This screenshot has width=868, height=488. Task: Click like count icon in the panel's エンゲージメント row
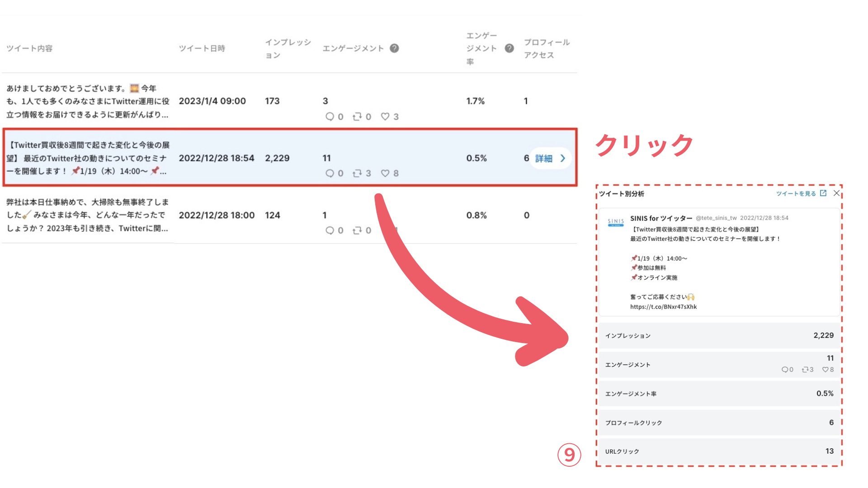(825, 370)
